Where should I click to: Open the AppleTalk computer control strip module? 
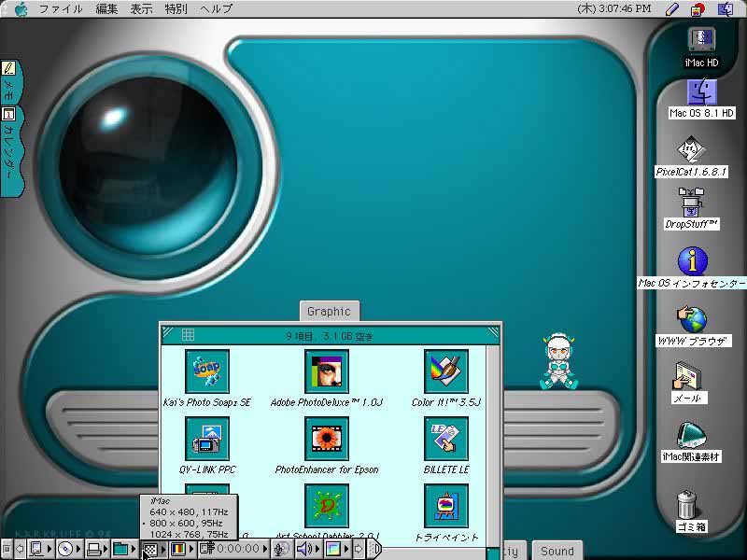pos(40,549)
